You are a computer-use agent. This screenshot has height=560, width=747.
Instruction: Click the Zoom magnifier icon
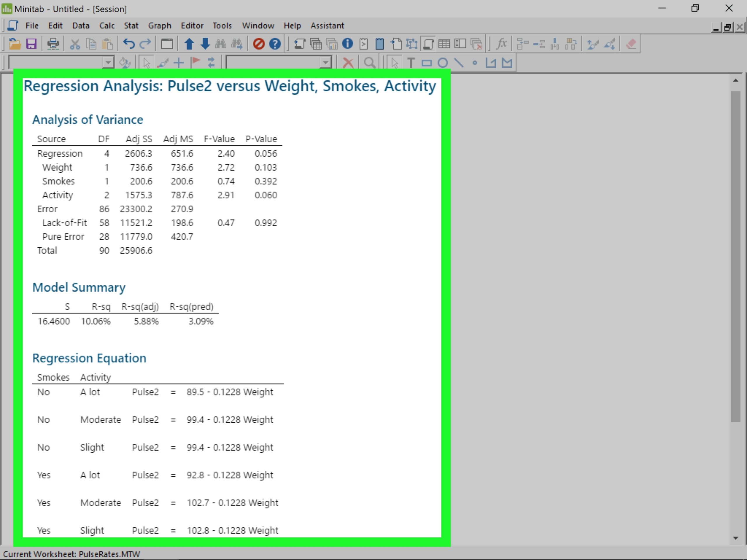click(x=369, y=63)
